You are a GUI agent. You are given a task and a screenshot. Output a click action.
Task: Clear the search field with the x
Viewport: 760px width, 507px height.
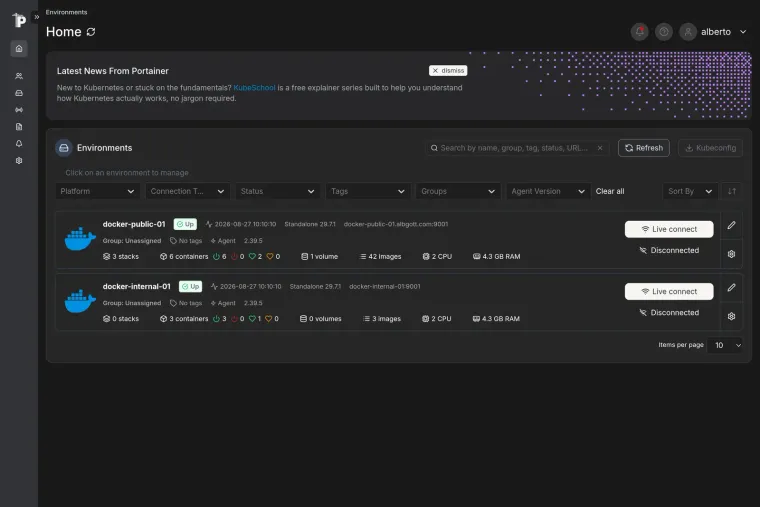[600, 148]
